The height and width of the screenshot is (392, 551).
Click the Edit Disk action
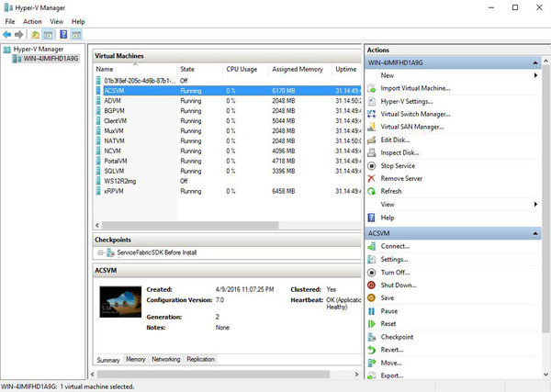[x=395, y=140]
